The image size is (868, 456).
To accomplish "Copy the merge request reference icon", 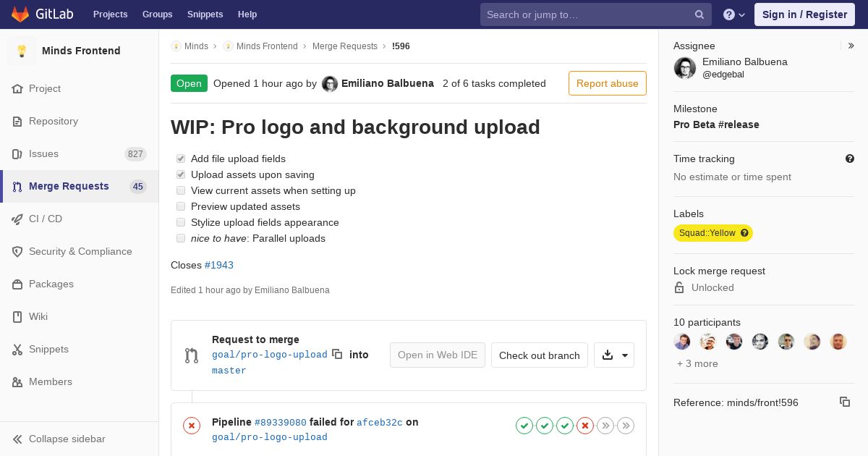I will (x=845, y=402).
